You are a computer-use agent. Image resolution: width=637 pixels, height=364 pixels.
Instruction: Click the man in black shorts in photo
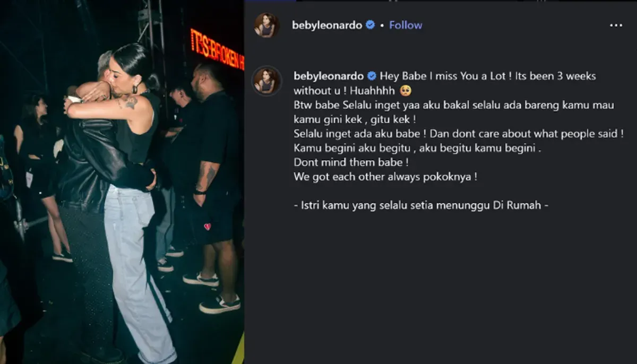click(x=214, y=186)
